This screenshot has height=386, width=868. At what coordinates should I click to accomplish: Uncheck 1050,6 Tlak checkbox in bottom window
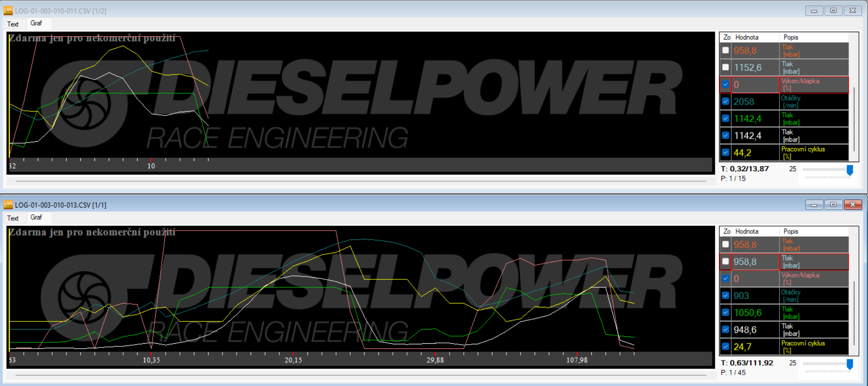click(x=725, y=312)
